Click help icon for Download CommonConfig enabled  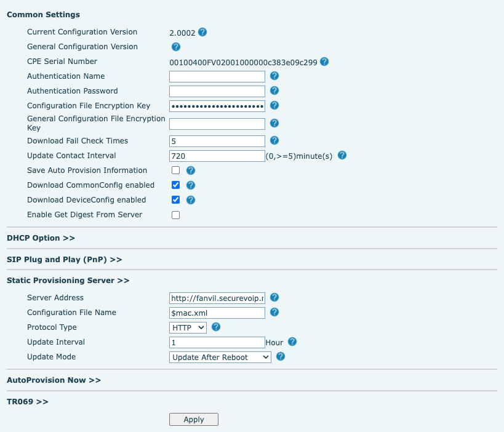[191, 185]
